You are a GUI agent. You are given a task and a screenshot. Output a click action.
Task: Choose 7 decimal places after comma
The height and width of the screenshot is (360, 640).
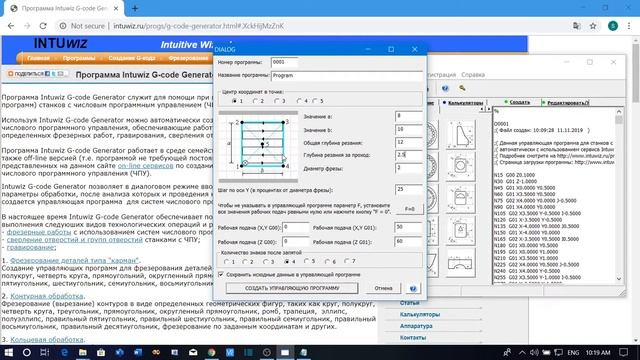click(347, 261)
